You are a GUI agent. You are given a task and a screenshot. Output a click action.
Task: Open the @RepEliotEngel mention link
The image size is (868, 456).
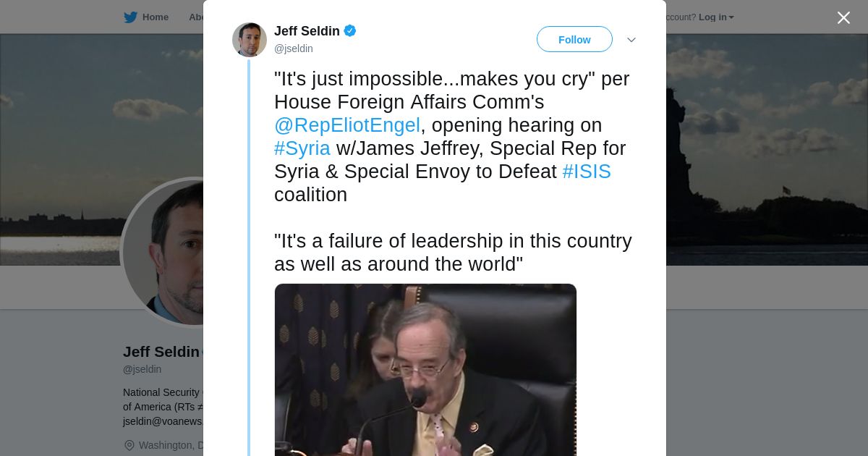[x=347, y=125]
